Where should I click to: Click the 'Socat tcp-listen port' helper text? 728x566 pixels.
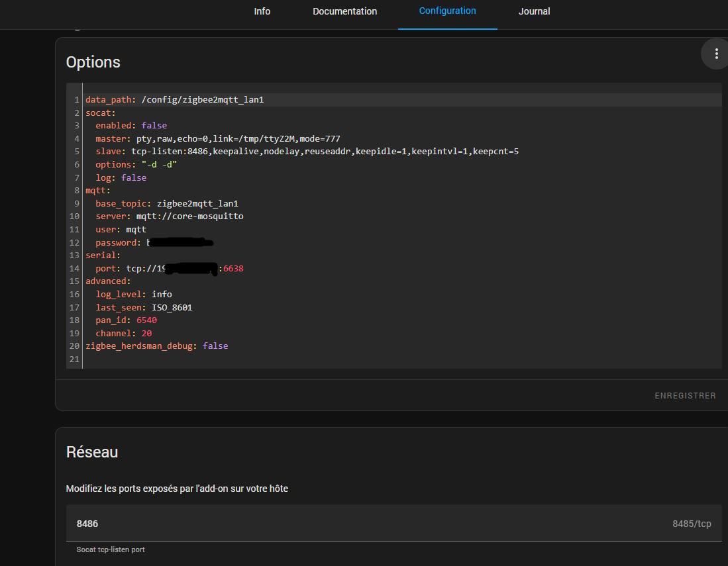click(111, 549)
